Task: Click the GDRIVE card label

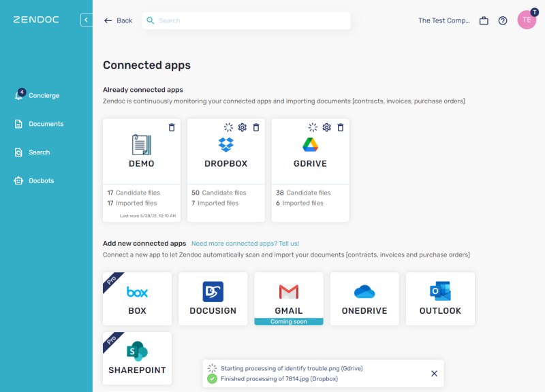Action: click(311, 163)
